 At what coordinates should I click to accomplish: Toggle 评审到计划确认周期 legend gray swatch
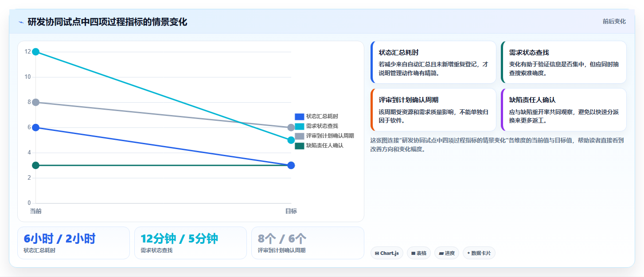point(299,136)
